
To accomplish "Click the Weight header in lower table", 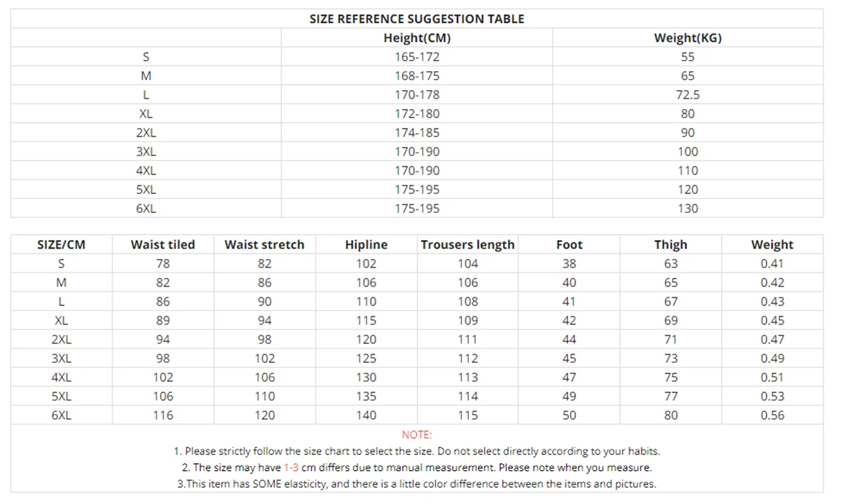I will point(772,245).
